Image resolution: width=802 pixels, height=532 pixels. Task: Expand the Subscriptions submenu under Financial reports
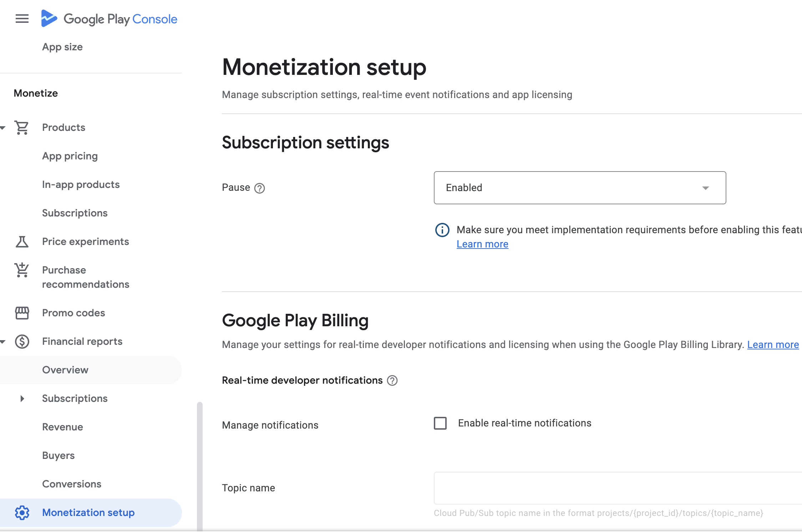pyautogui.click(x=22, y=399)
